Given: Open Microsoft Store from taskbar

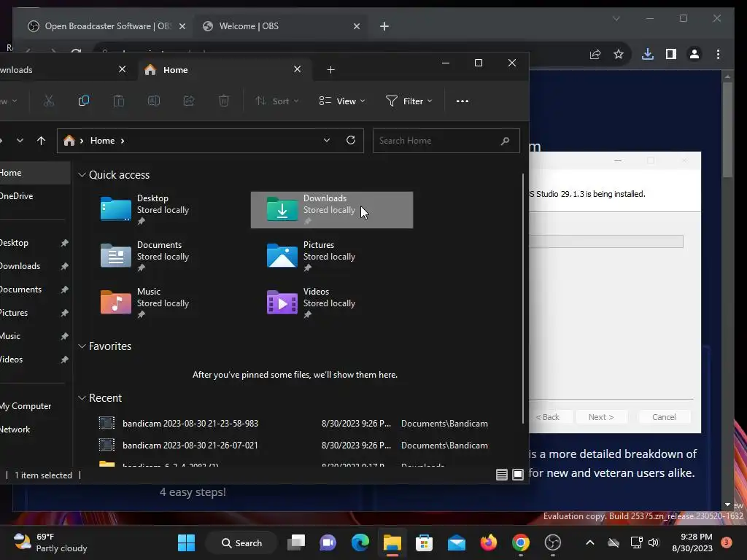Looking at the screenshot, I should [x=424, y=542].
